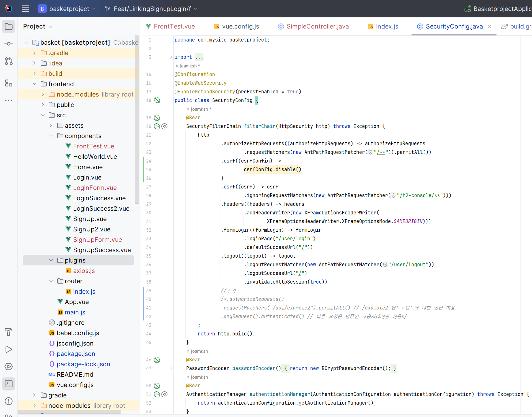Click the basketproject 'B' project badge
532x417 pixels.
coord(42,9)
